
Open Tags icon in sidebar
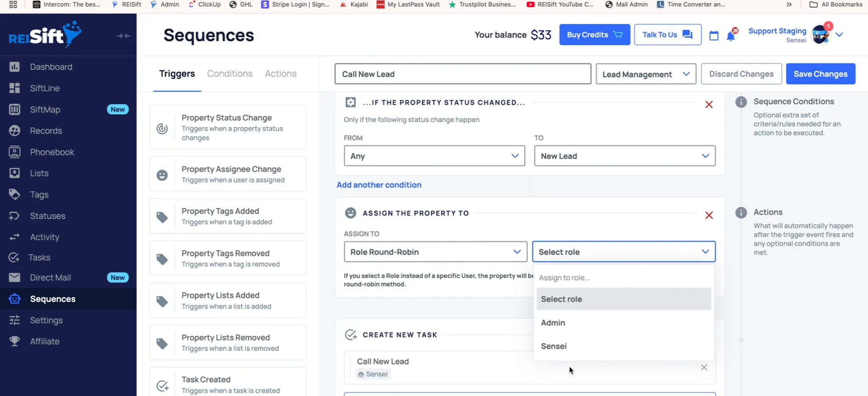[x=14, y=194]
